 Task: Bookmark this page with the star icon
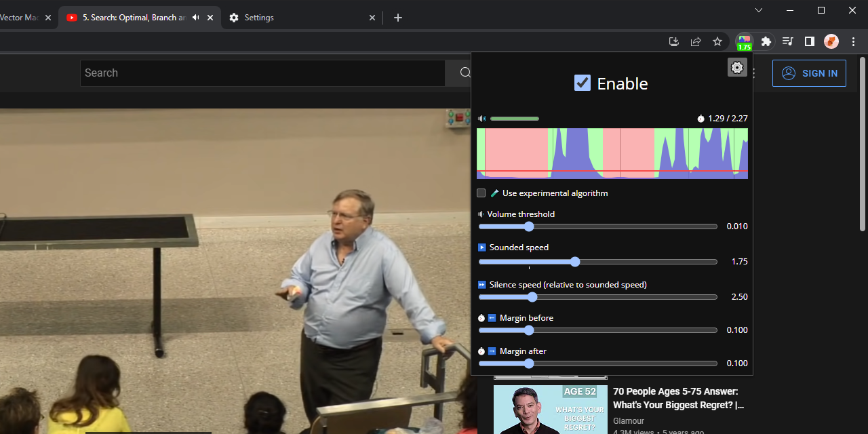717,41
